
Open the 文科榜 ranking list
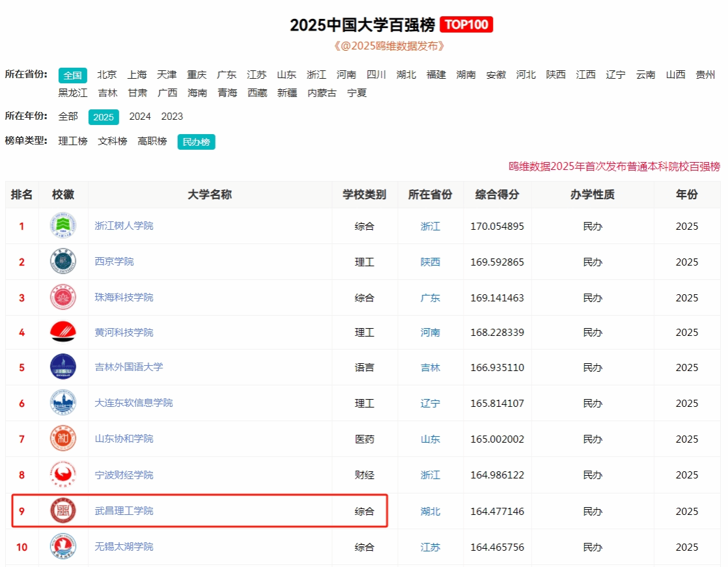[x=113, y=141]
